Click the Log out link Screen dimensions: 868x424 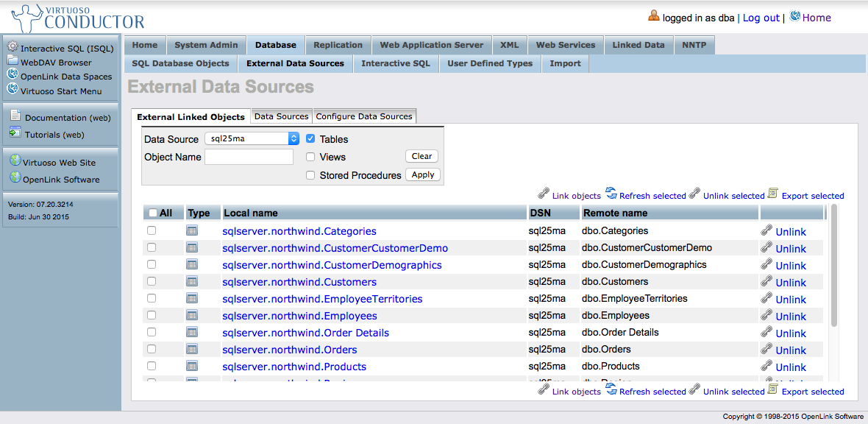pyautogui.click(x=761, y=18)
